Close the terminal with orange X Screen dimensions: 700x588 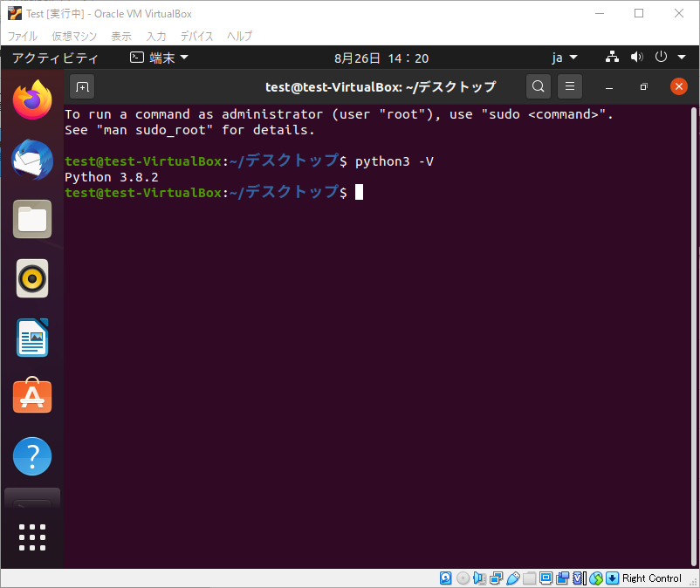click(678, 86)
